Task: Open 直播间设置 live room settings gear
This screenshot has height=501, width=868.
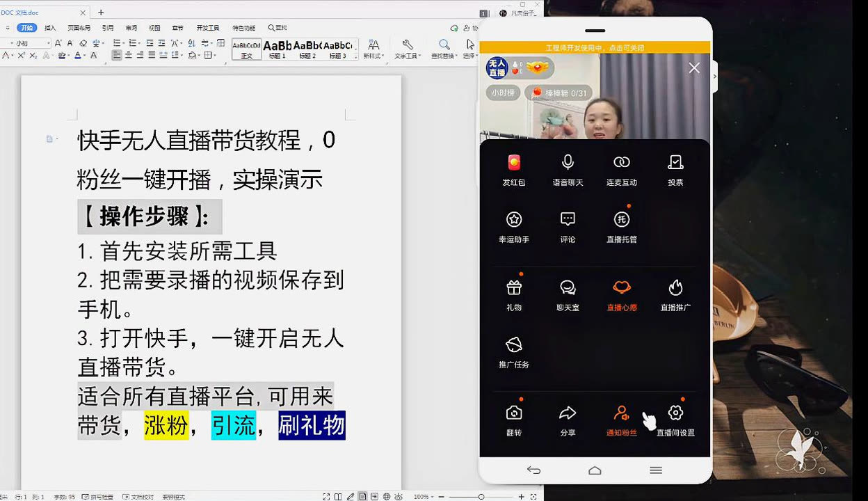Action: [x=675, y=413]
